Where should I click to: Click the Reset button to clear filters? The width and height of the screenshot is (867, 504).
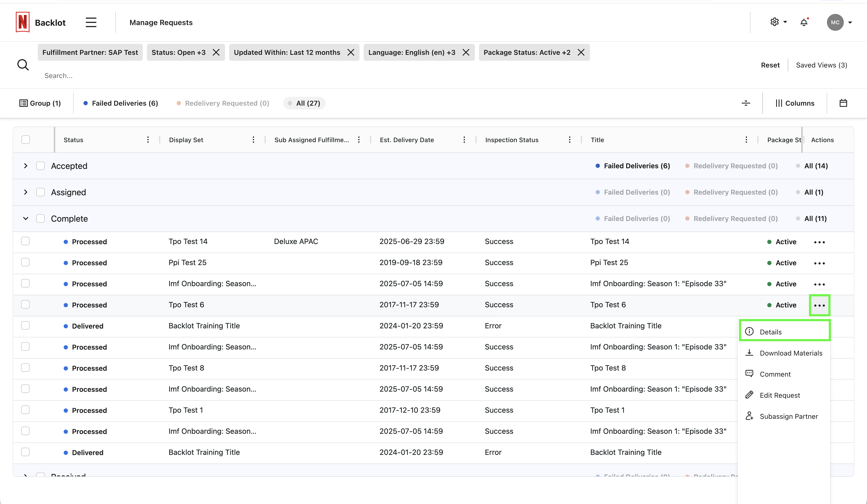(770, 65)
